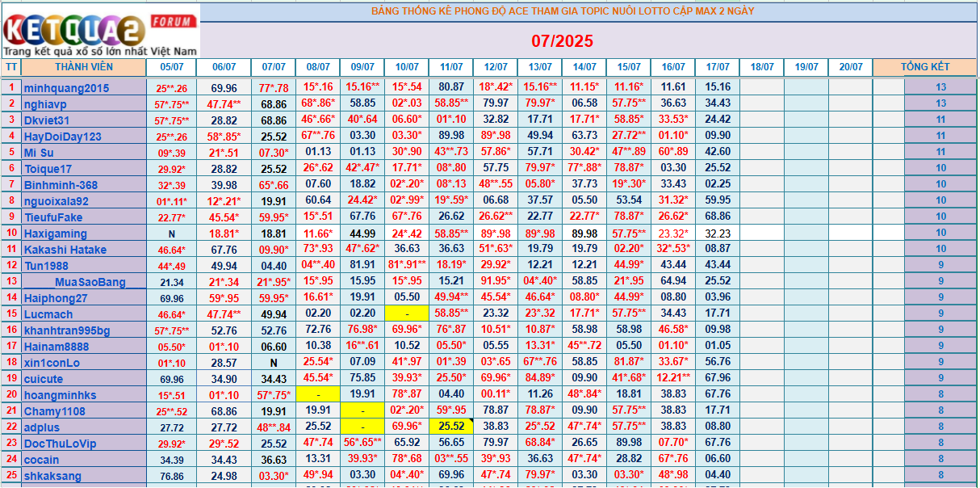This screenshot has width=980, height=488.
Task: Select member name 'hoangminhks'
Action: pyautogui.click(x=61, y=395)
